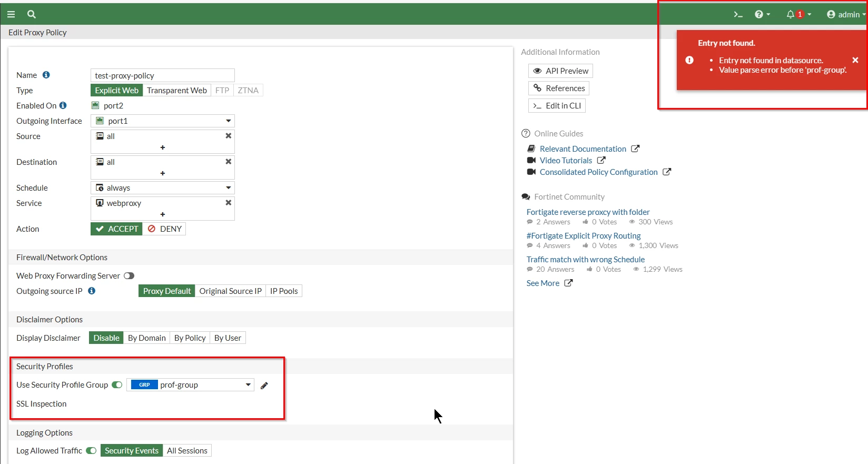Viewport: 868px width, 464px height.
Task: Open the CLI console icon
Action: pos(738,14)
